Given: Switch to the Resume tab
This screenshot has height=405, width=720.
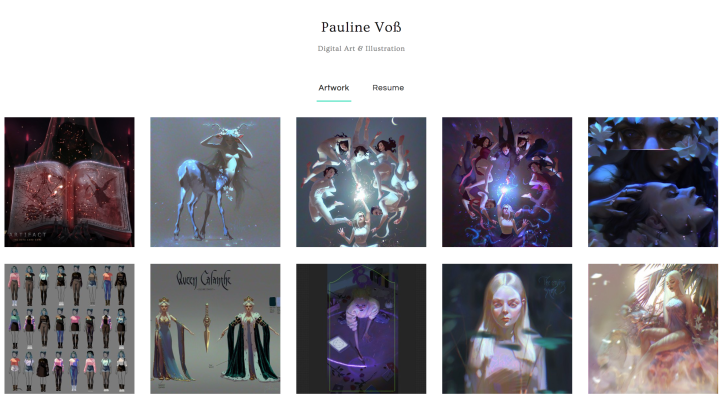Looking at the screenshot, I should tap(388, 88).
